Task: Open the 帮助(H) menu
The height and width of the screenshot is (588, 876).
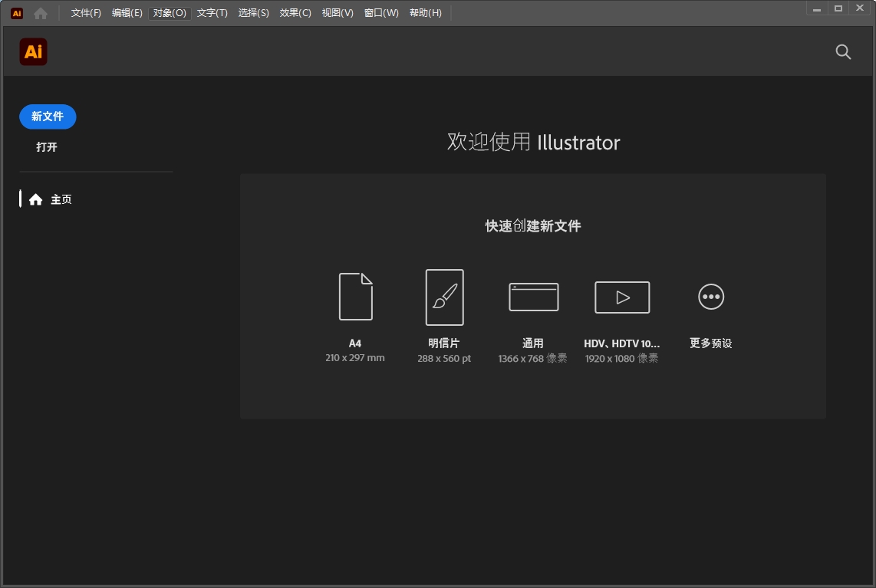Action: (x=425, y=12)
